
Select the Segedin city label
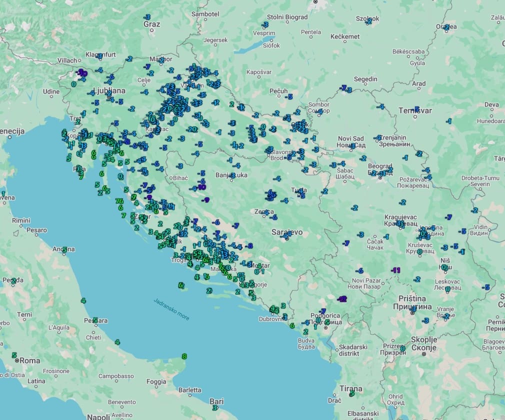tap(365, 79)
